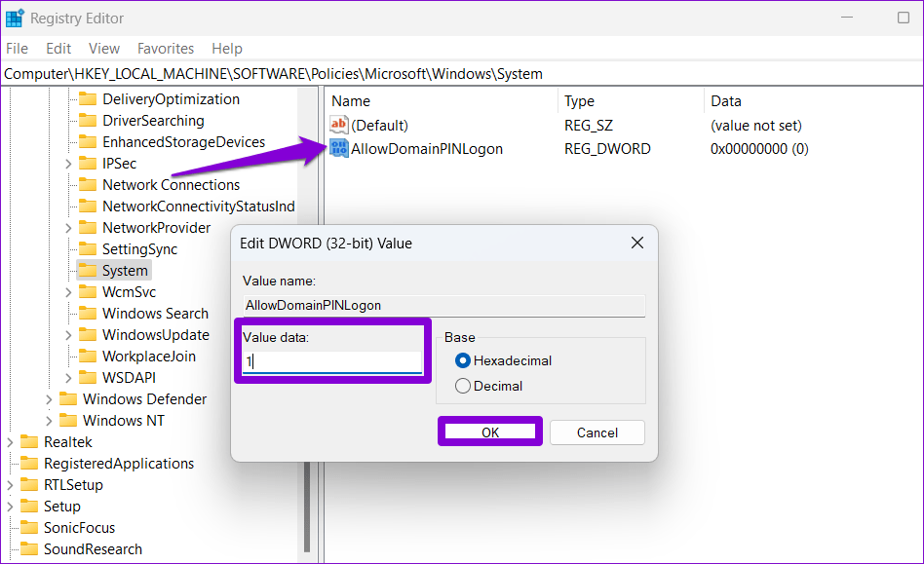Screen dimensions: 924x564
Task: Click the registry path address bar
Action: point(462,74)
